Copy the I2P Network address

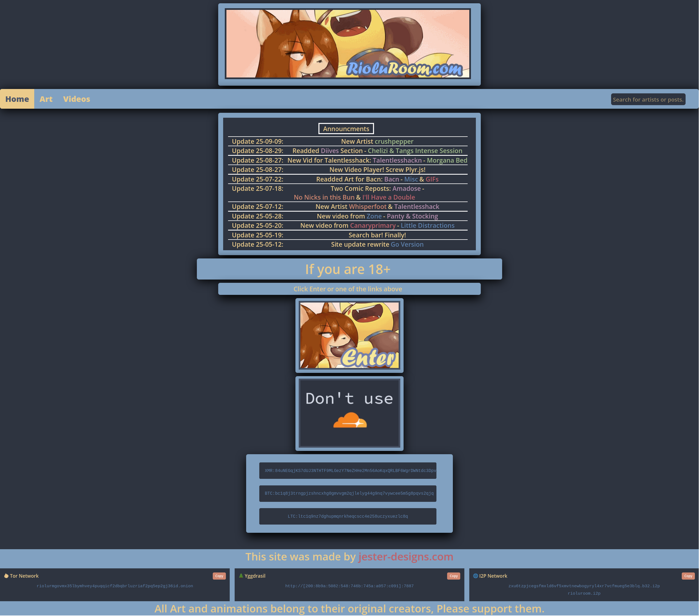coord(688,576)
